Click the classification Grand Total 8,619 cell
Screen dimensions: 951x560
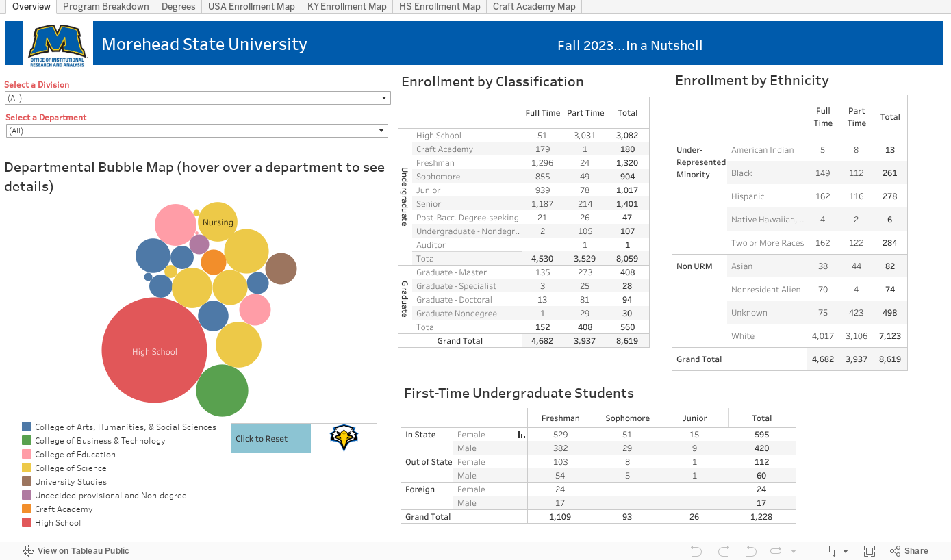(626, 341)
